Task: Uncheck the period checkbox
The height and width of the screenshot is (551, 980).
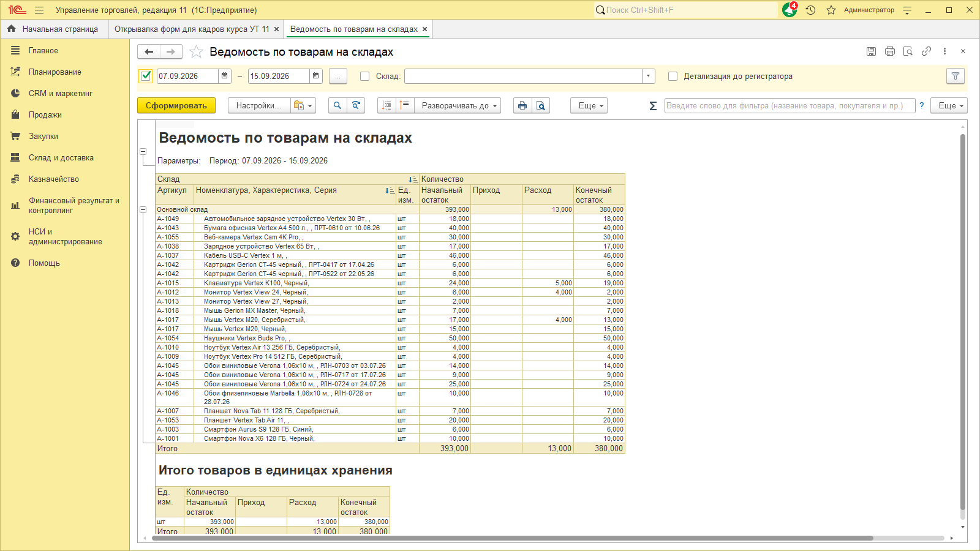Action: (146, 76)
